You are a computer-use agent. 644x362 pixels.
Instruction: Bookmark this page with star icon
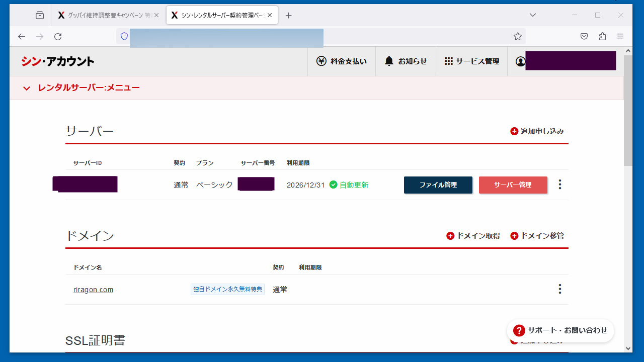(517, 36)
